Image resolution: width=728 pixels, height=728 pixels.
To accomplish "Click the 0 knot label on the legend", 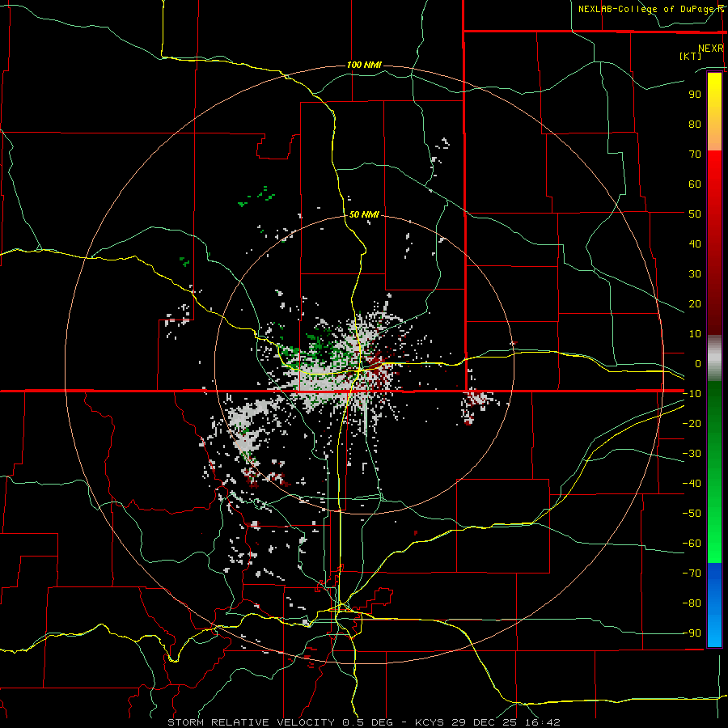I will (698, 364).
